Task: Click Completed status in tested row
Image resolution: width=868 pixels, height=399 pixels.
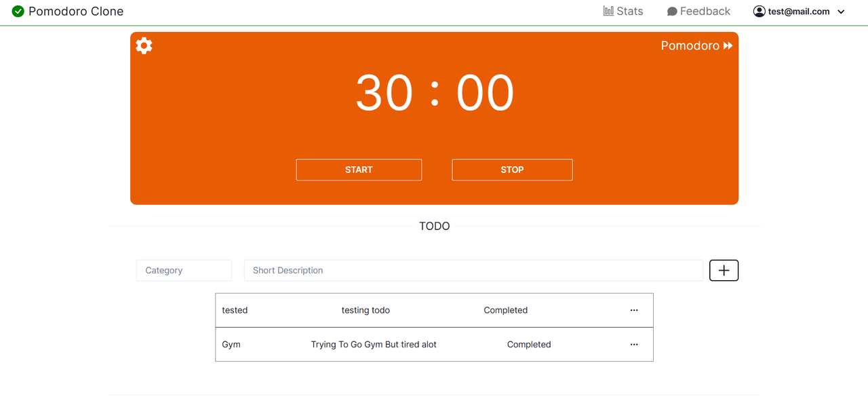Action: pyautogui.click(x=505, y=310)
